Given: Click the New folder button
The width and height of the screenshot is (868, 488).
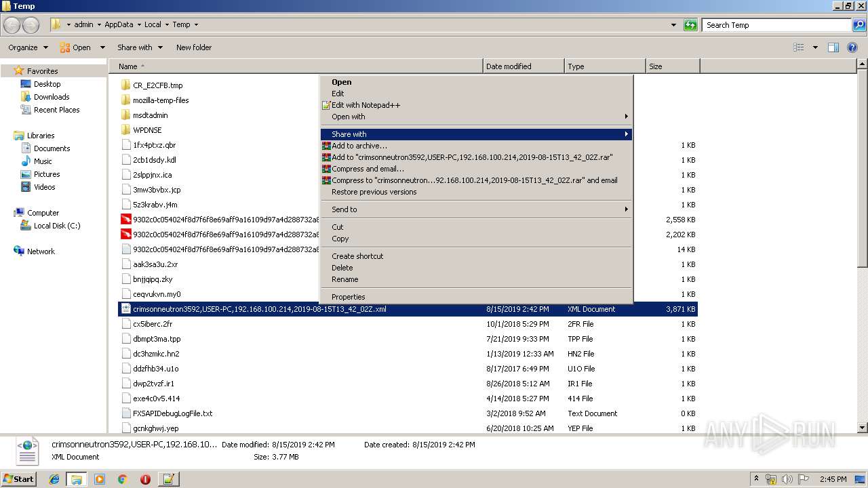Looking at the screenshot, I should (x=194, y=47).
